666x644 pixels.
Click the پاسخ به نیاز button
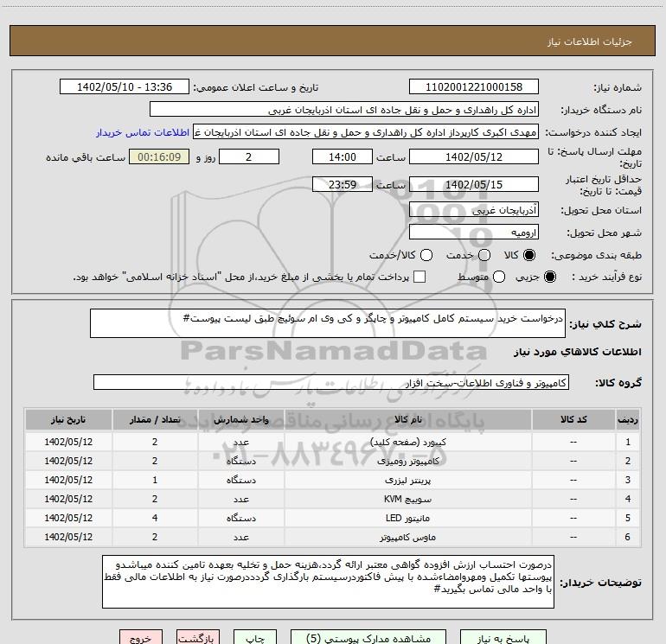tap(503, 638)
